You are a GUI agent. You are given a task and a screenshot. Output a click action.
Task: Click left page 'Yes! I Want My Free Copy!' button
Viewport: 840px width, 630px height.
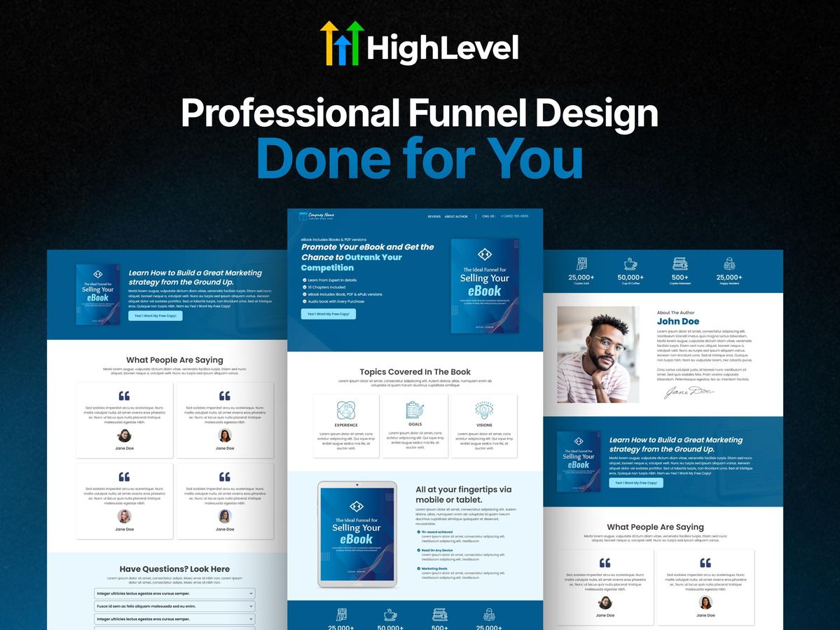(x=156, y=316)
